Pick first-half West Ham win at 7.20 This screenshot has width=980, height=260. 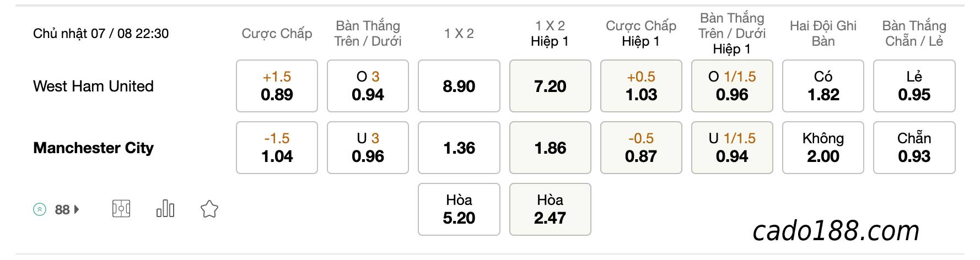550,86
